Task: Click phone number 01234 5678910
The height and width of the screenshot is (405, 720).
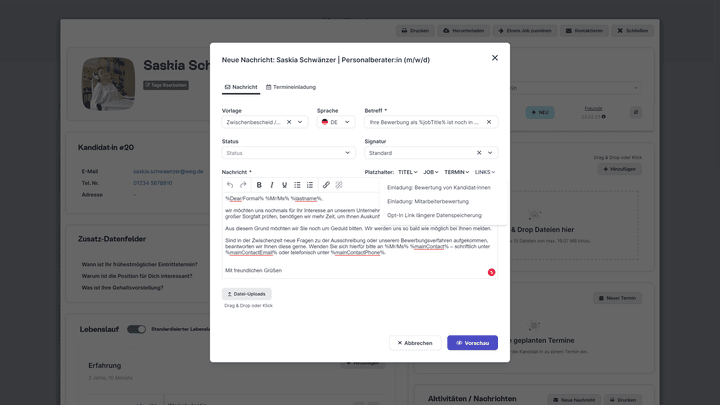Action: [152, 183]
